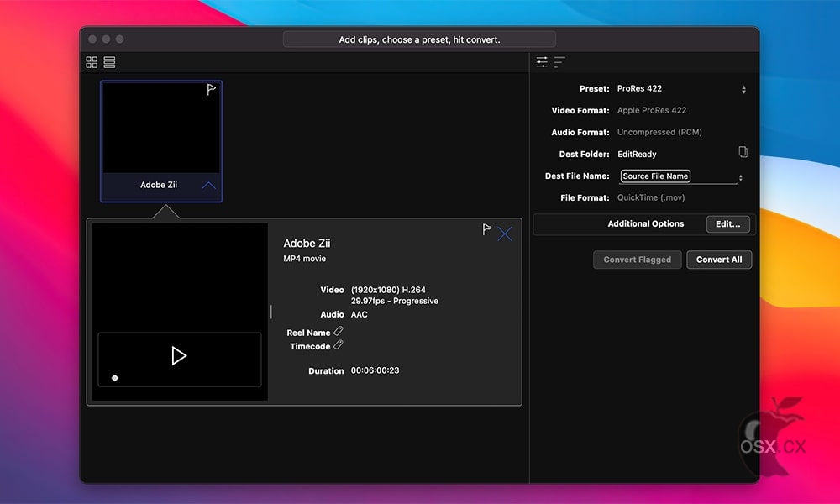Click the (1920x1080) H.264 video info

388,290
